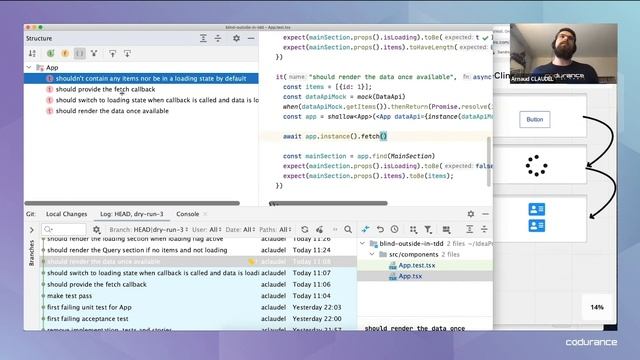Collapse the blind-outside-in-tdd folder node
The image size is (640, 360).
(x=362, y=243)
